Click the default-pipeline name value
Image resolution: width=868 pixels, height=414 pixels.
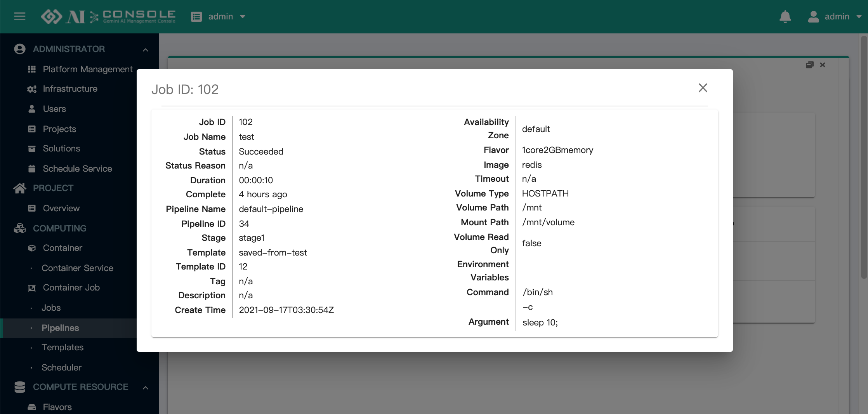click(271, 209)
